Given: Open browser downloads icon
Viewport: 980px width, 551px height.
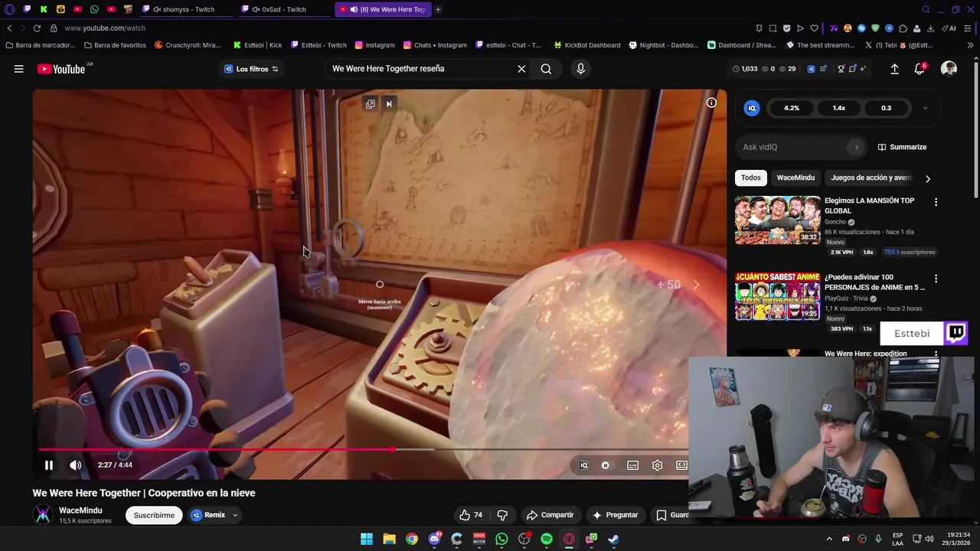Looking at the screenshot, I should (930, 28).
